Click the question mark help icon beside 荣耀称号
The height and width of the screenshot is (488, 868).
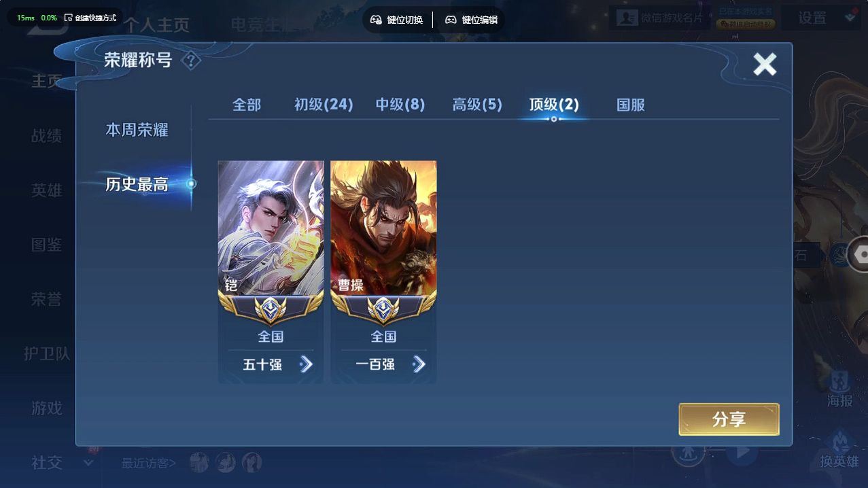click(x=192, y=60)
